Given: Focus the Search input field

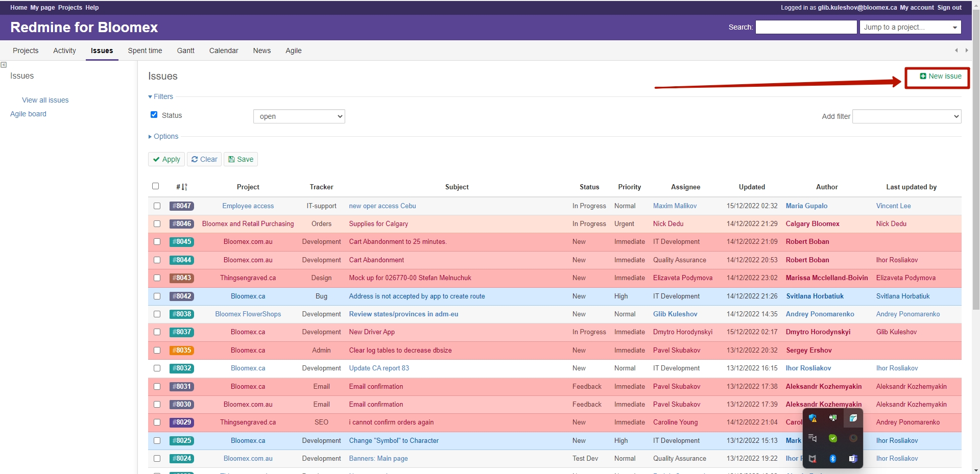Looking at the screenshot, I should (x=806, y=27).
